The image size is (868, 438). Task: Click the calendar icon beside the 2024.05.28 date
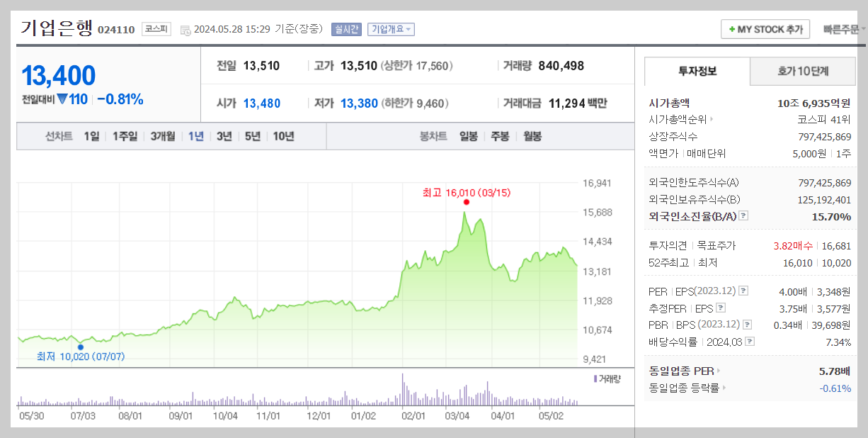point(185,30)
